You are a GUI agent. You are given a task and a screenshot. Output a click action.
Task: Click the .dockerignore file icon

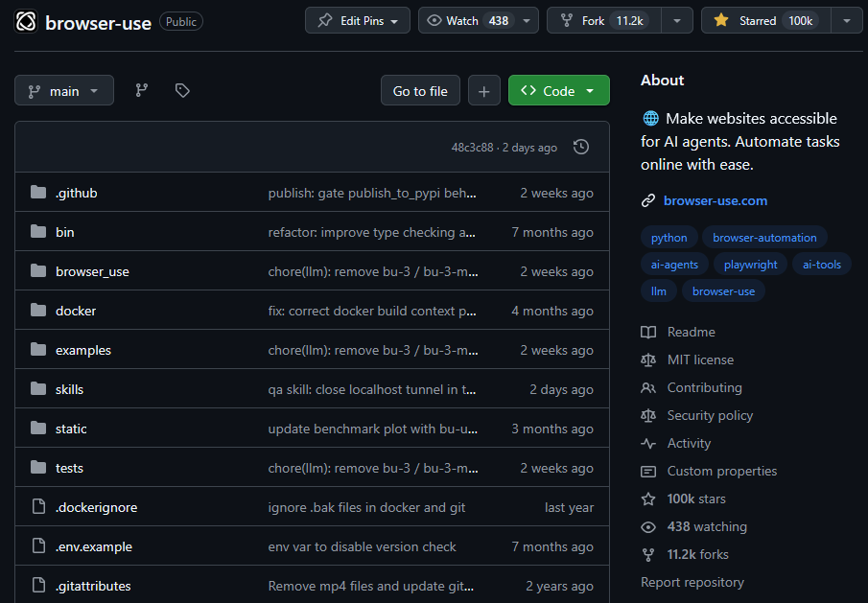coord(38,507)
